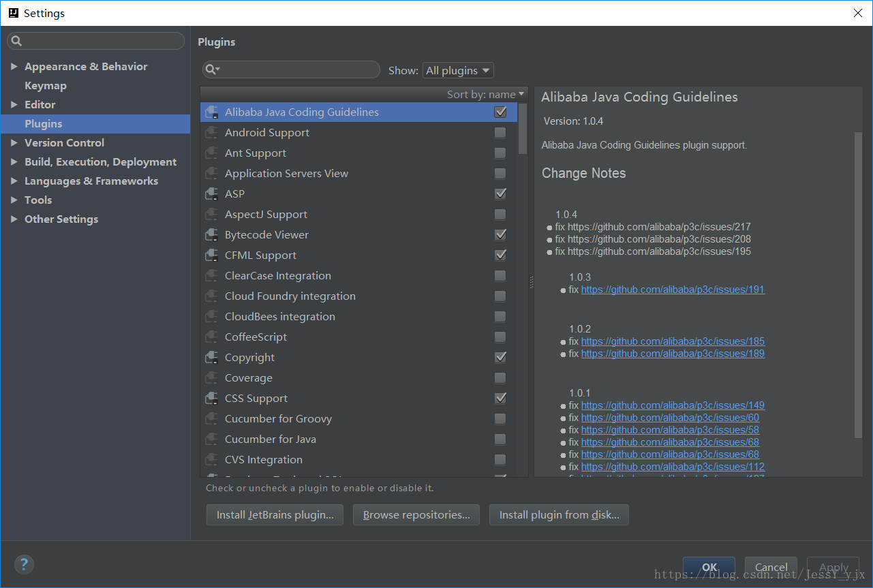Select the Coverage plugin row
The image size is (873, 588).
pyautogui.click(x=359, y=377)
